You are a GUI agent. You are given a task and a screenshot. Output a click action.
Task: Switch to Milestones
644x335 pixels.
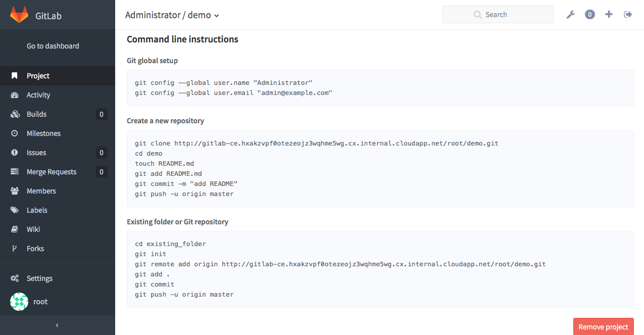click(x=43, y=133)
